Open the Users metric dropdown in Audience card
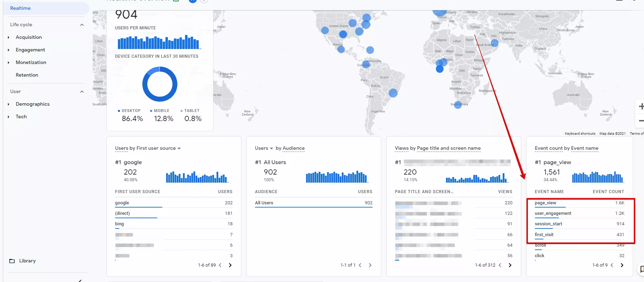644x282 pixels. 264,148
